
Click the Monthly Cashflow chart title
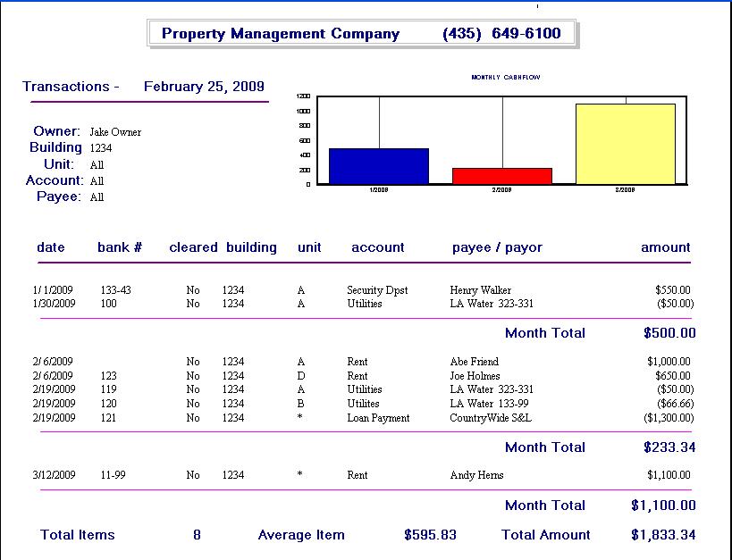506,78
